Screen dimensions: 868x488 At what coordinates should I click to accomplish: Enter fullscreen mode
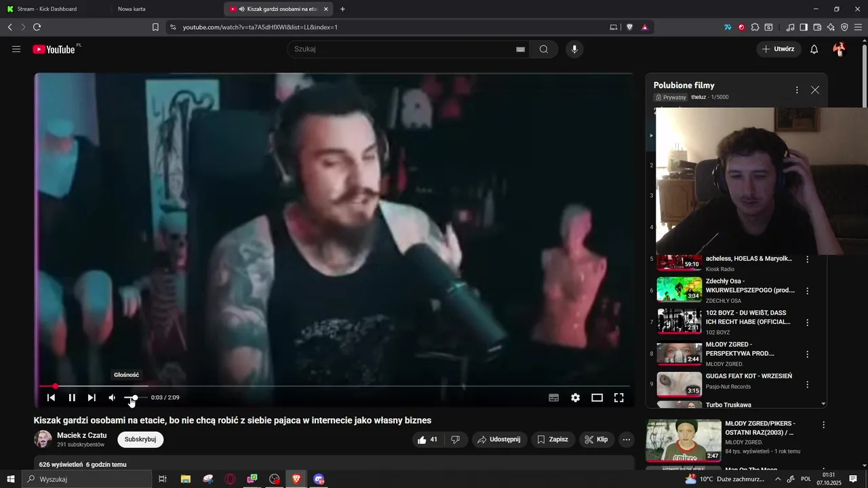point(618,398)
